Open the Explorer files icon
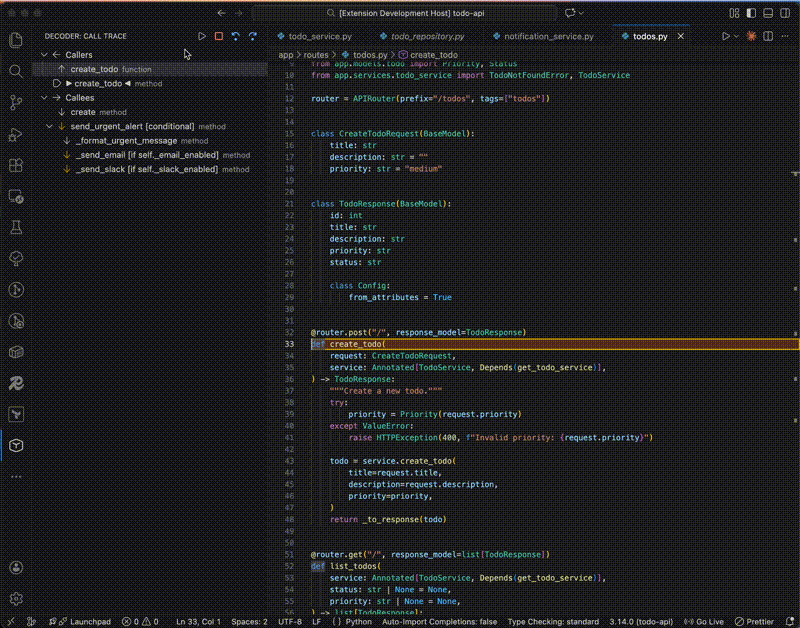800x628 pixels. [x=16, y=40]
